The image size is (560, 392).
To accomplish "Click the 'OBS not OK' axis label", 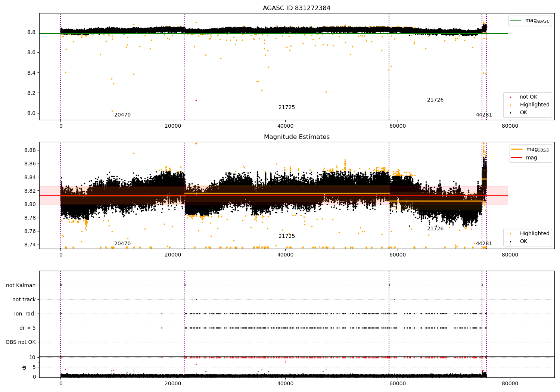I will click(21, 342).
